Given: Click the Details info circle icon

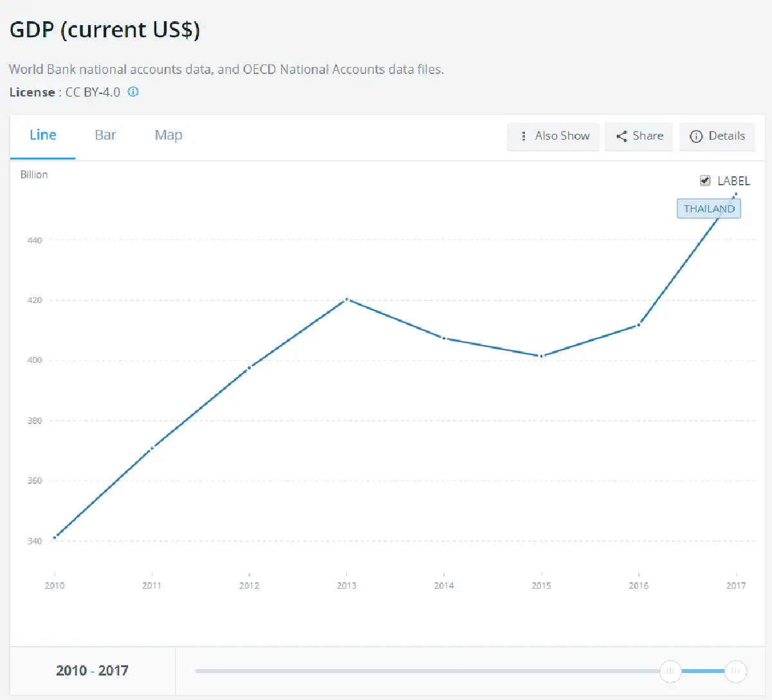Looking at the screenshot, I should [x=695, y=136].
